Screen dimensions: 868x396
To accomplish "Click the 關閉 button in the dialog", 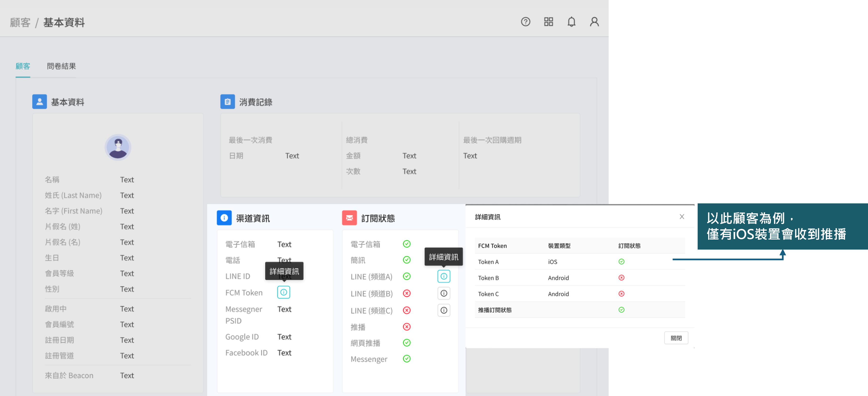I will pos(676,338).
